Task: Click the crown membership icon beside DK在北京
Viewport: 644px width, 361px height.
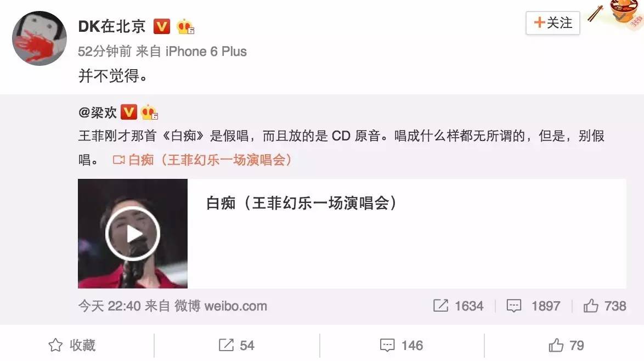Action: pos(185,27)
